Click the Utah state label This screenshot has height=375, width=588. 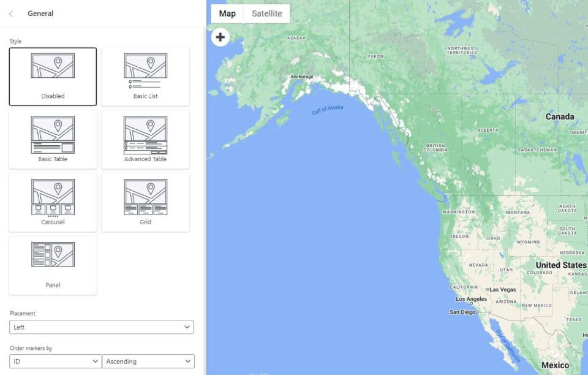[506, 270]
